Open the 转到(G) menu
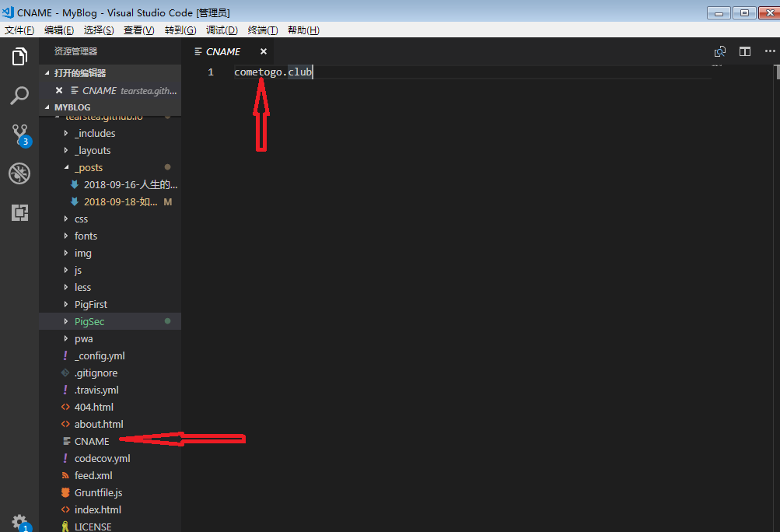This screenshot has width=780, height=532. 180,30
